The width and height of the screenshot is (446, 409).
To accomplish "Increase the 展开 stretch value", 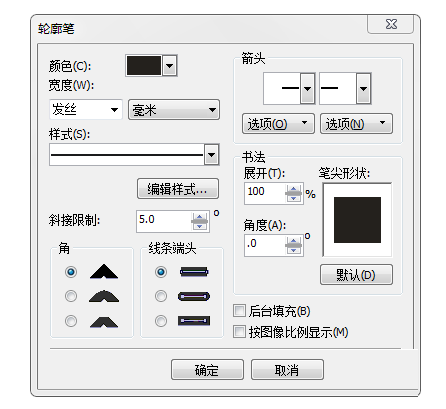I will (x=293, y=189).
